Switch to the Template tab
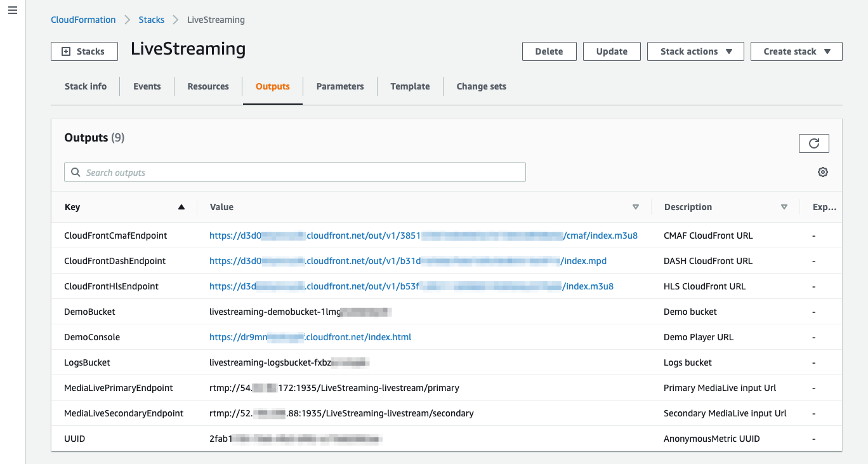This screenshot has height=464, width=868. coord(411,86)
